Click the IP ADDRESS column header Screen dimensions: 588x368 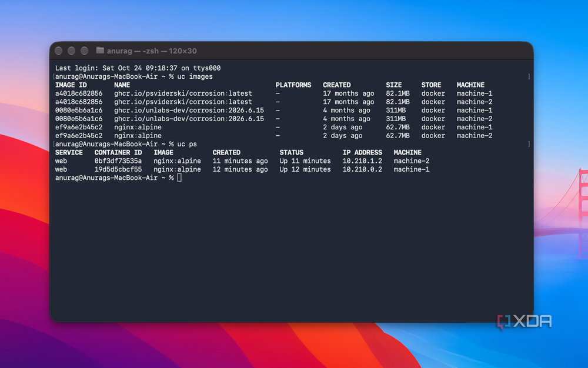[x=362, y=152]
